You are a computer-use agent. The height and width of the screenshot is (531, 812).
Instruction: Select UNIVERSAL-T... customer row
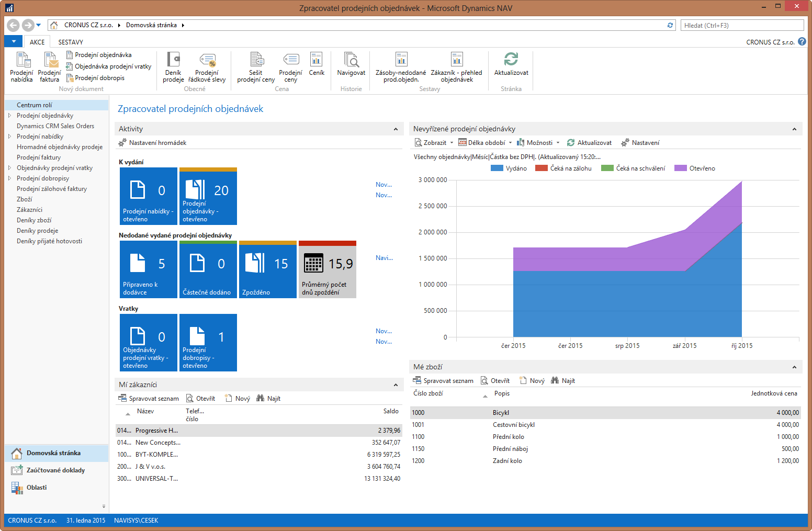click(x=259, y=479)
